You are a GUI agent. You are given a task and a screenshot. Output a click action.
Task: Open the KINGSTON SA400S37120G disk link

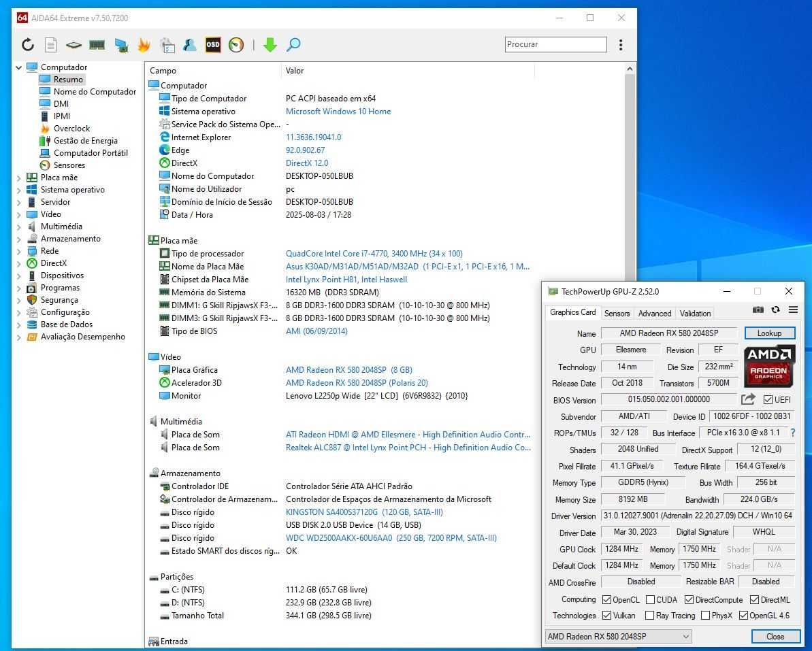click(364, 512)
